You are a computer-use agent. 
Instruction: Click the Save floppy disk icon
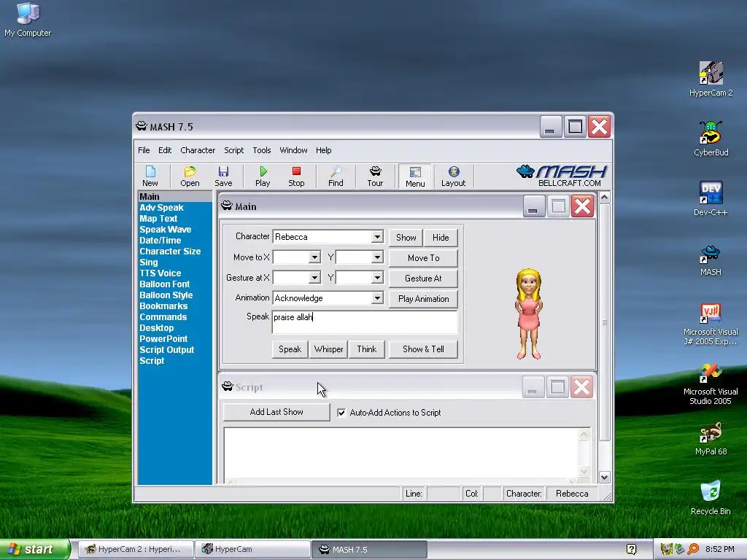223,176
